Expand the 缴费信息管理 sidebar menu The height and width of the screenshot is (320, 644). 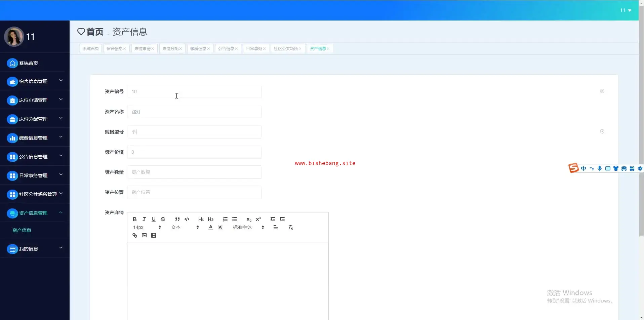tap(35, 138)
